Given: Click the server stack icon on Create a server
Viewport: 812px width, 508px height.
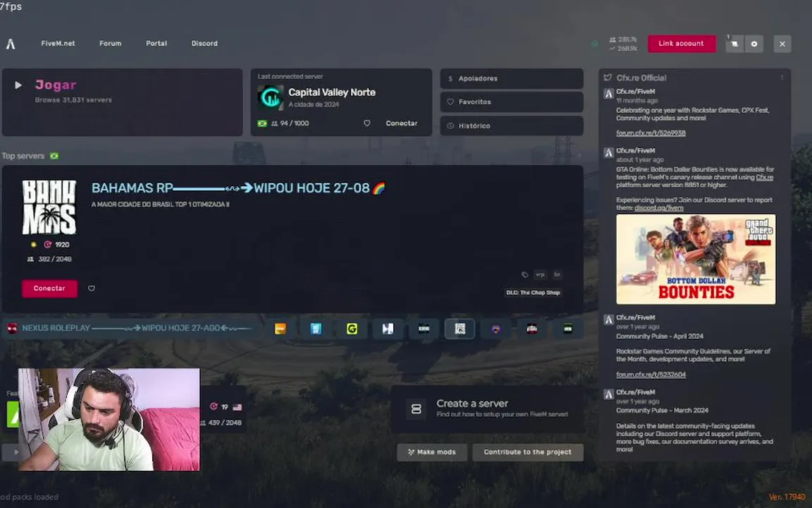Looking at the screenshot, I should click(x=416, y=409).
